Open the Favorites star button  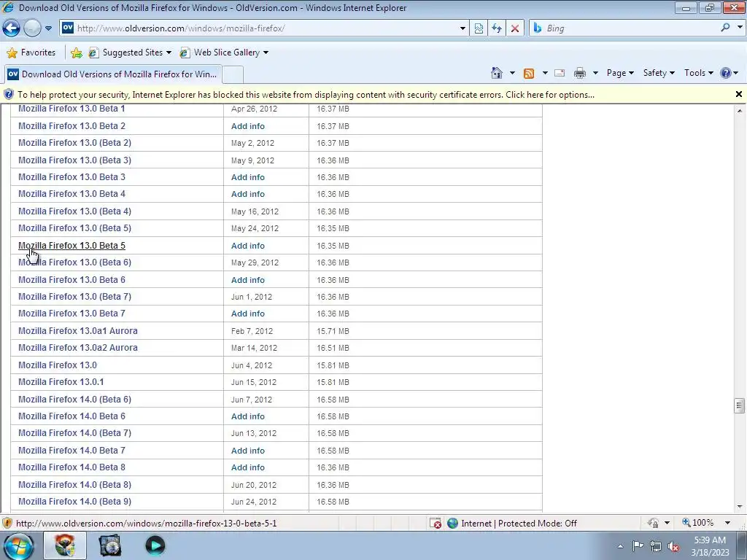tap(31, 52)
